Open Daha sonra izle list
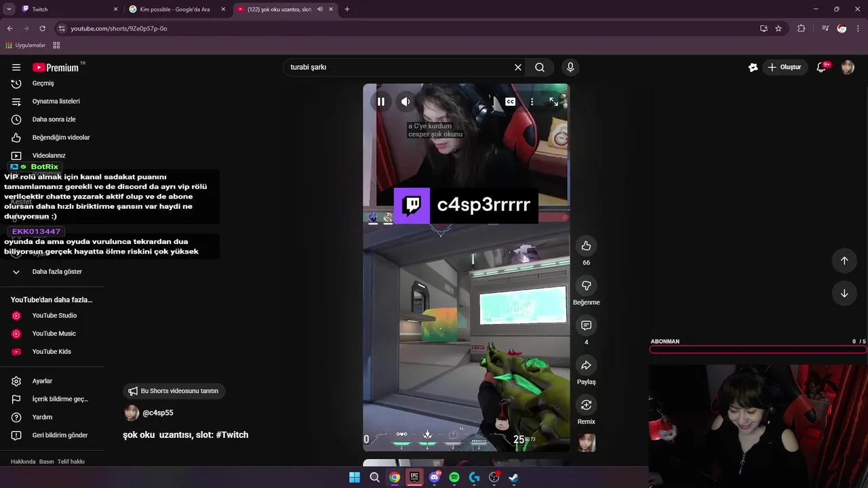Screen dimensions: 868x488 [52, 119]
